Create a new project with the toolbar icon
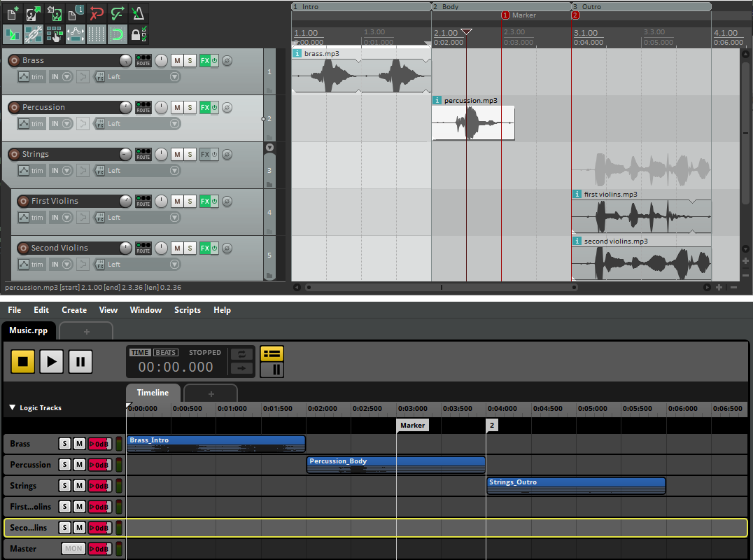The image size is (753, 560). click(12, 13)
